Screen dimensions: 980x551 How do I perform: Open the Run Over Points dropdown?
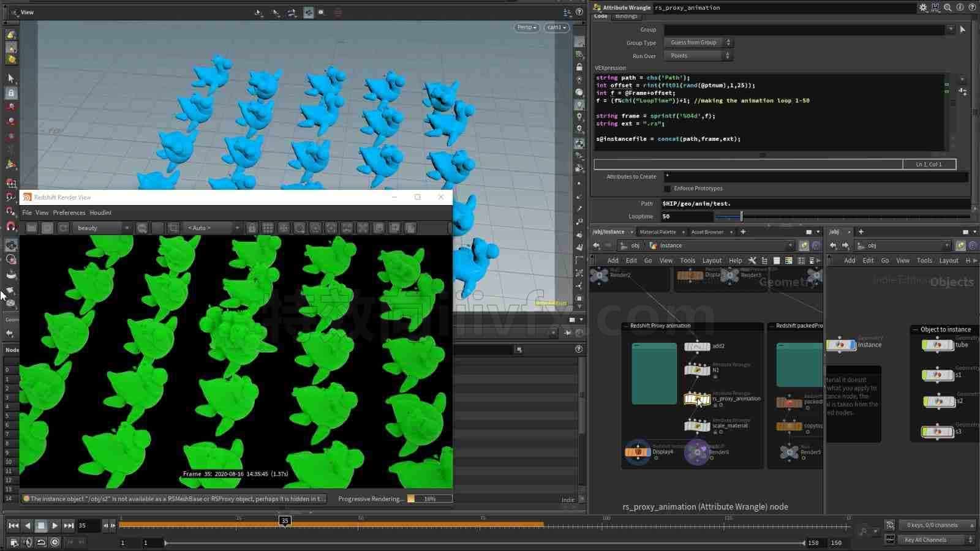coord(698,56)
